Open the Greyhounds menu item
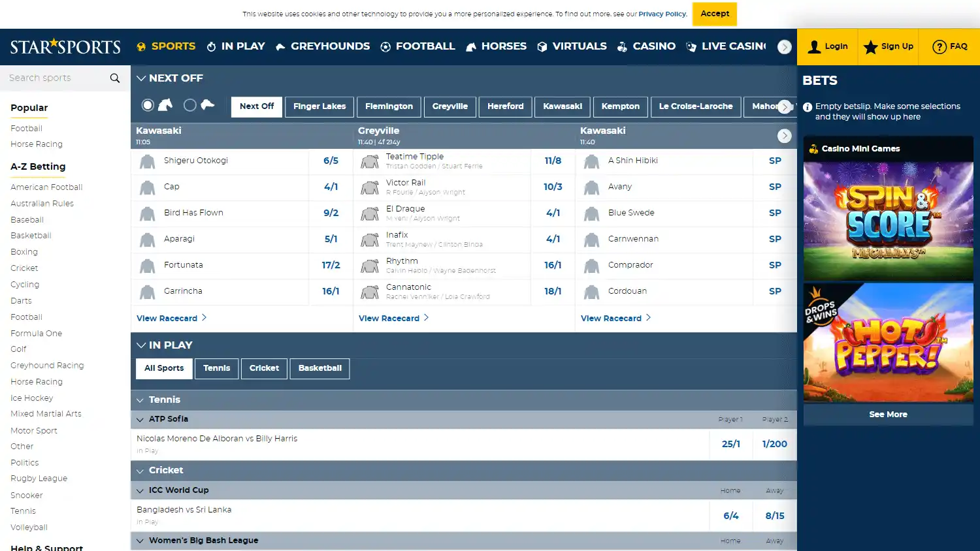This screenshot has height=551, width=980. coord(323,46)
